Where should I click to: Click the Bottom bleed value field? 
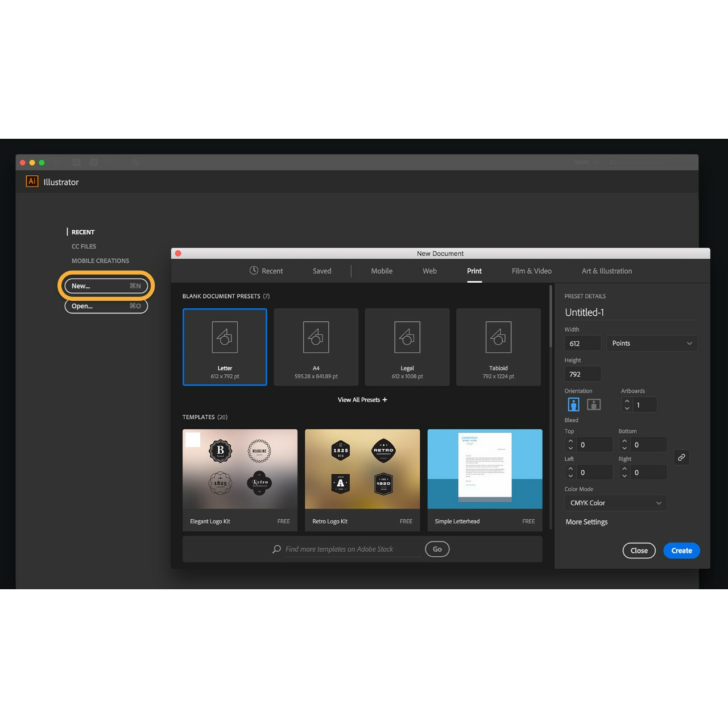coord(649,445)
